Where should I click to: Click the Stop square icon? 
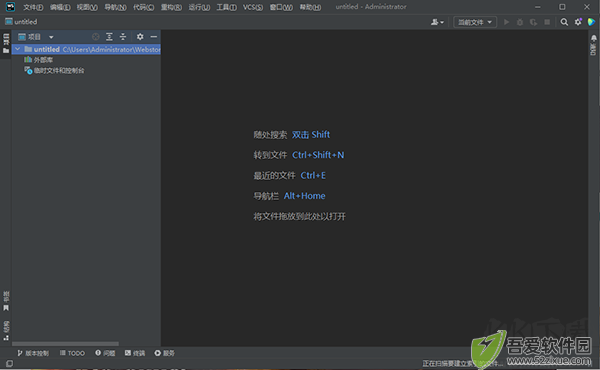(547, 22)
